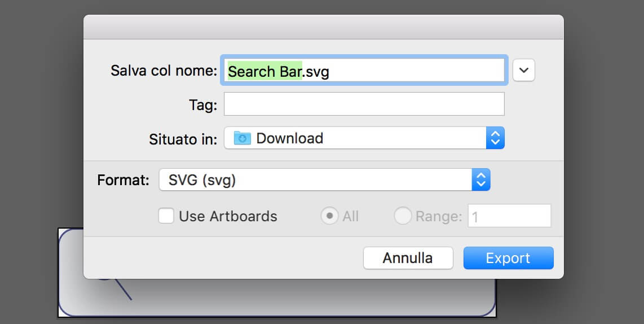Screen dimensions: 644x324
Task: Enable the Use Artboards checkbox
Action: point(166,216)
